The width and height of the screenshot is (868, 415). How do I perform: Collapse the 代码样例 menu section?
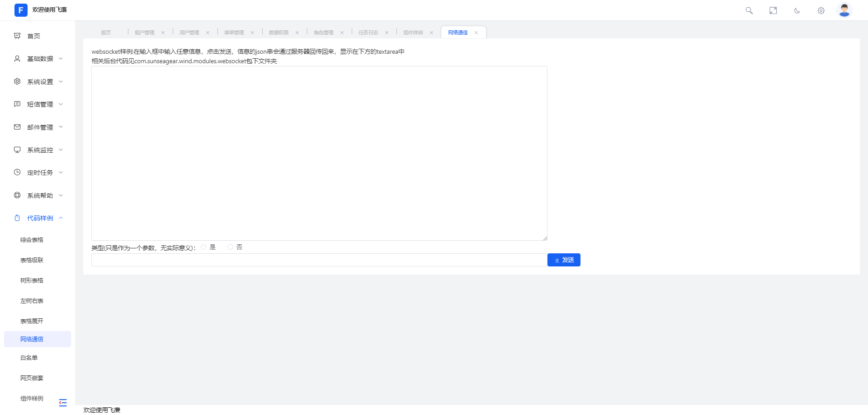click(40, 218)
